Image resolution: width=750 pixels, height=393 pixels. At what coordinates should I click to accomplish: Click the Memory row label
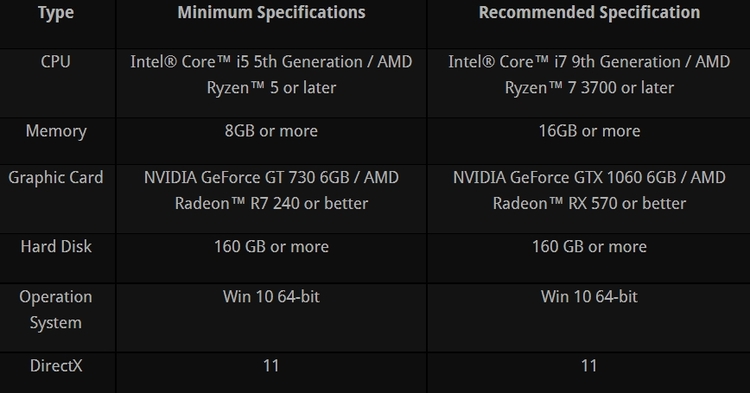point(56,131)
